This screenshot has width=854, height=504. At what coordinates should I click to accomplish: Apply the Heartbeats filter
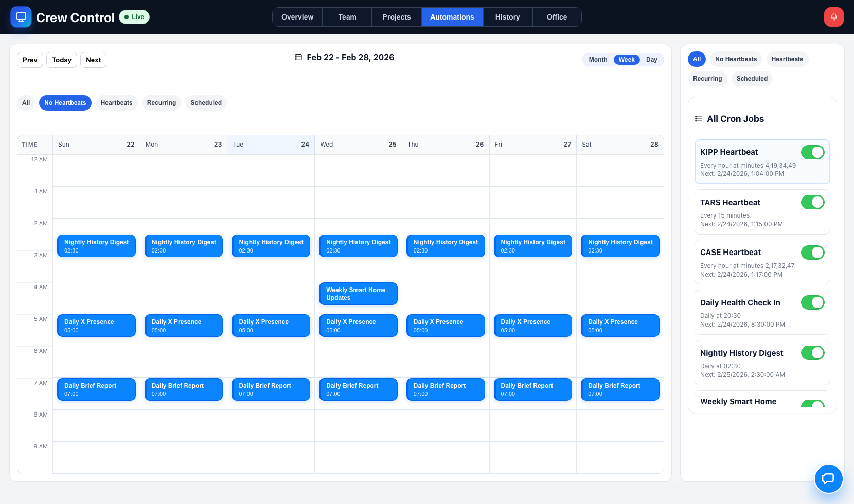(x=116, y=103)
